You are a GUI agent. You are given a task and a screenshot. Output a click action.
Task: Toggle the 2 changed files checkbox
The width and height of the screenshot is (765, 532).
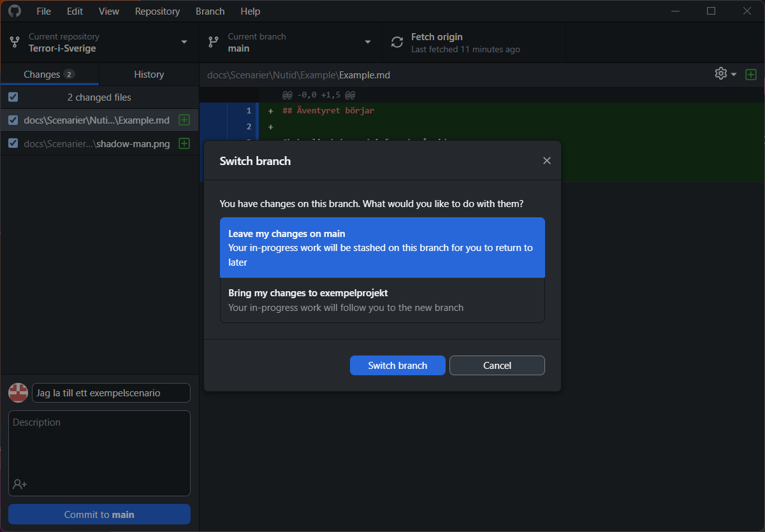click(x=13, y=97)
